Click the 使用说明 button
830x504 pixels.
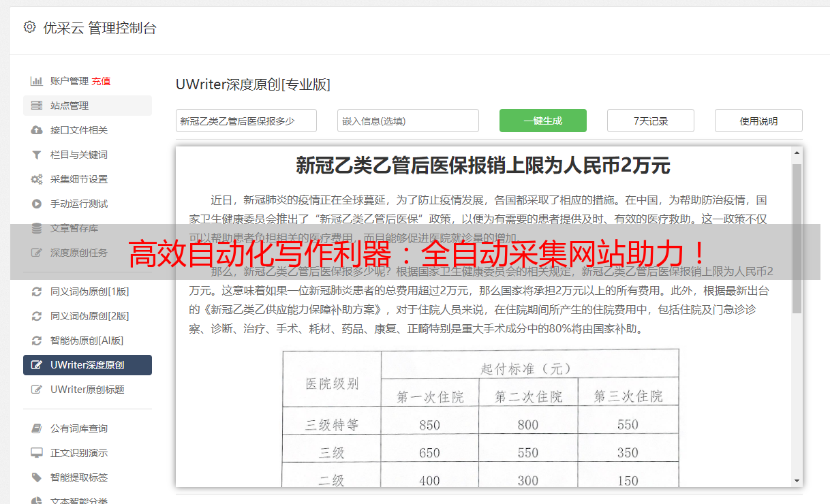tap(758, 121)
